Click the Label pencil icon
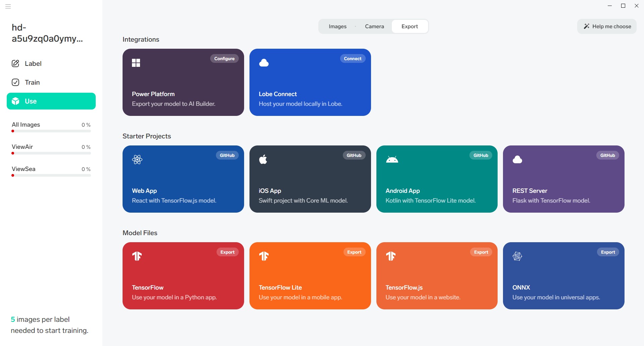Viewport: 644px width, 346px height. (15, 63)
